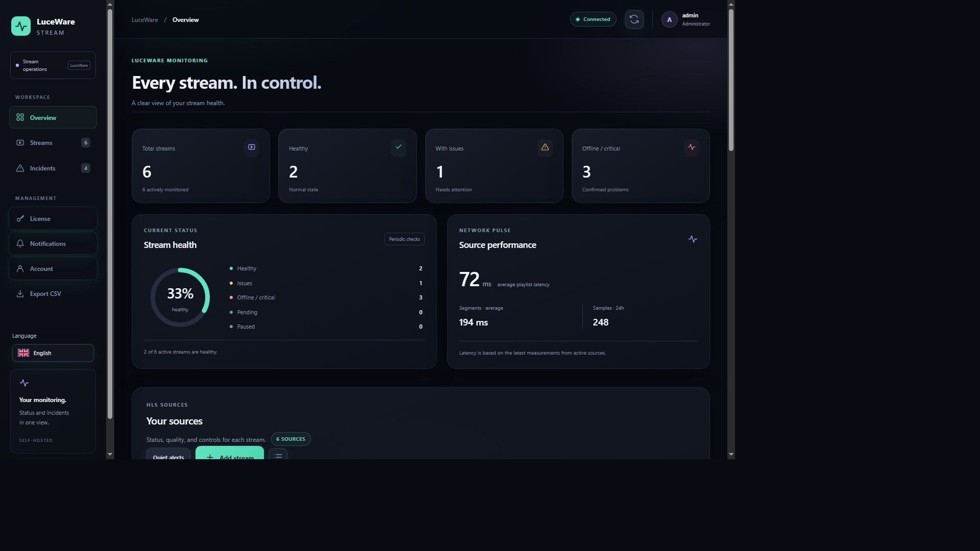
Task: Export CSV from the sidebar
Action: point(53,294)
